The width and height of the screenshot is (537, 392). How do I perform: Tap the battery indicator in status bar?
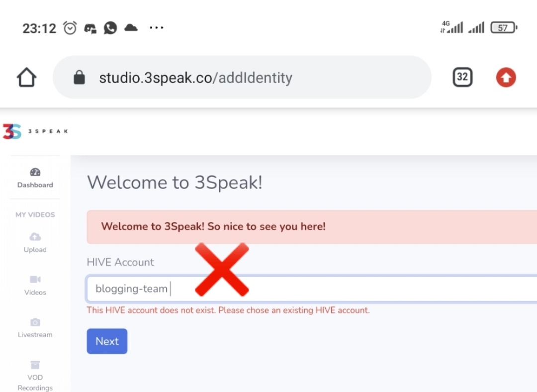(x=503, y=28)
